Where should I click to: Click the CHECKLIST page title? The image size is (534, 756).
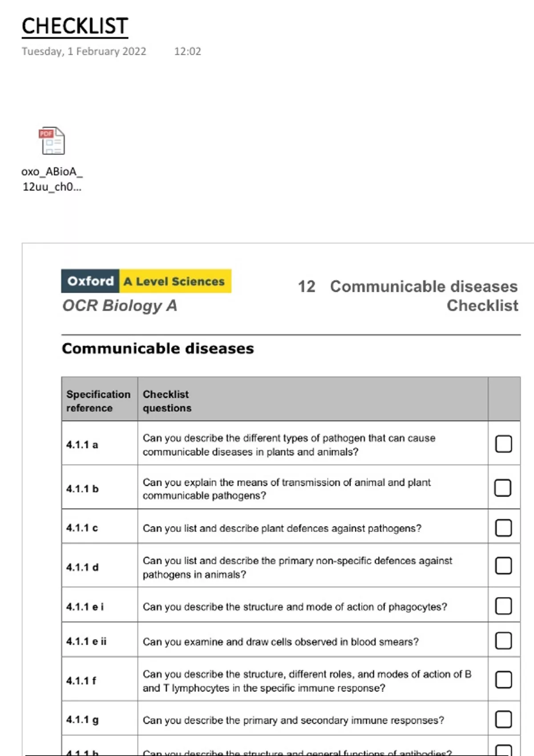tap(75, 26)
